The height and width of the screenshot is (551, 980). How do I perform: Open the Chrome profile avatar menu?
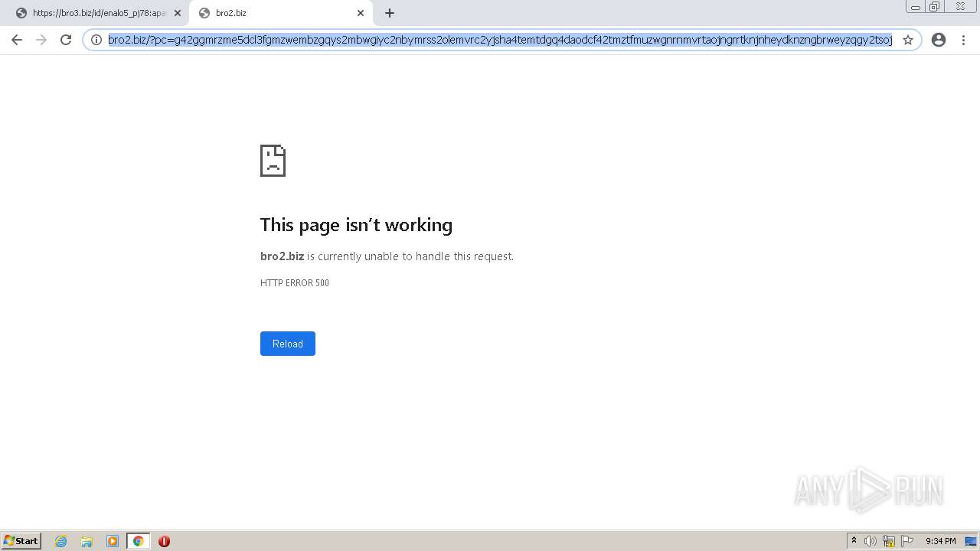coord(939,40)
